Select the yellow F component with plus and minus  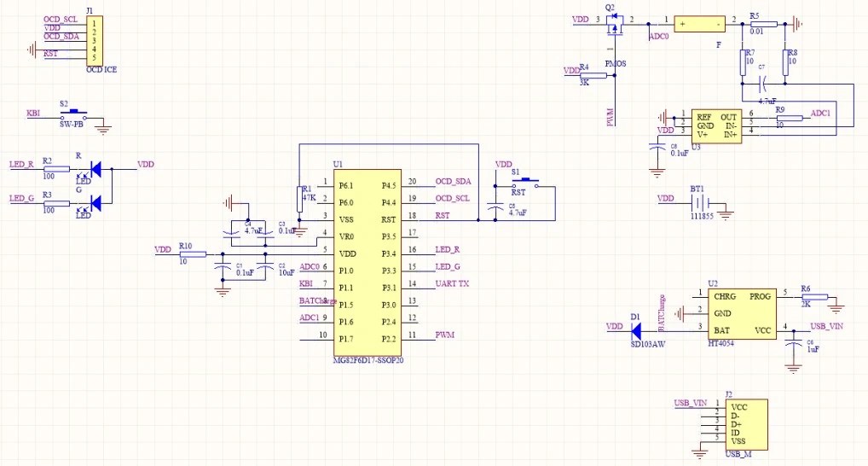pyautogui.click(x=699, y=24)
